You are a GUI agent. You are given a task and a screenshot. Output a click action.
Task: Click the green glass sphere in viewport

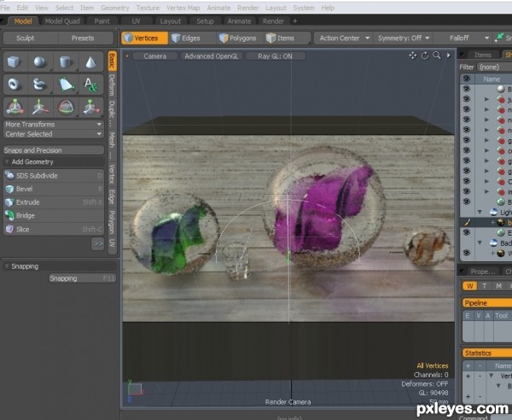[175, 234]
